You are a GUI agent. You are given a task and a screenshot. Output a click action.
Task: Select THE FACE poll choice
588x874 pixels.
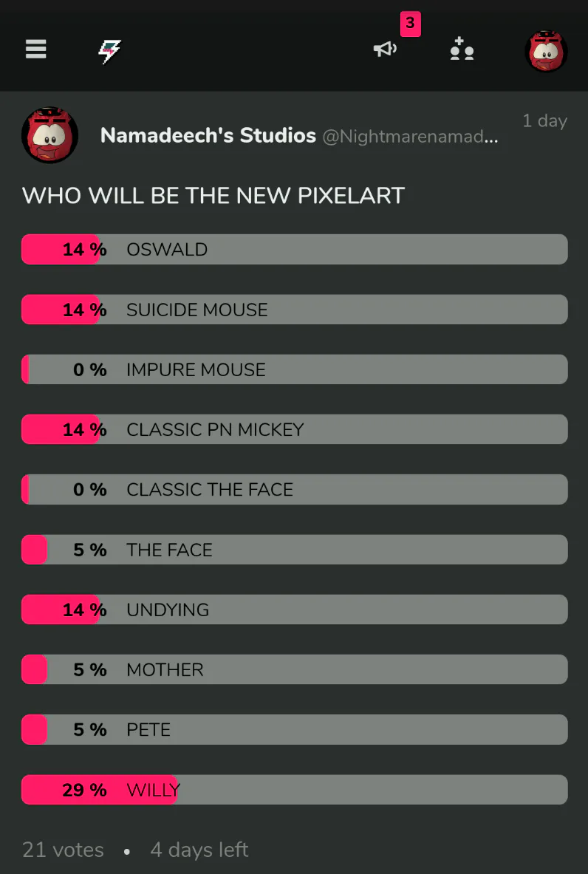click(294, 550)
